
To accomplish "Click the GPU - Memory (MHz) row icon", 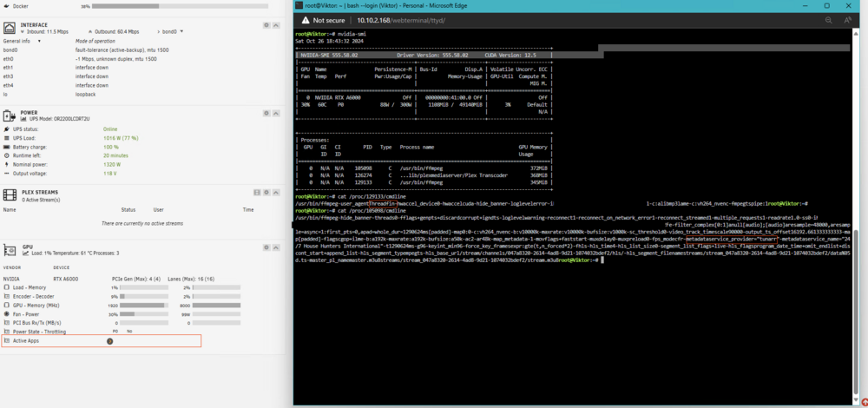I will pos(7,305).
